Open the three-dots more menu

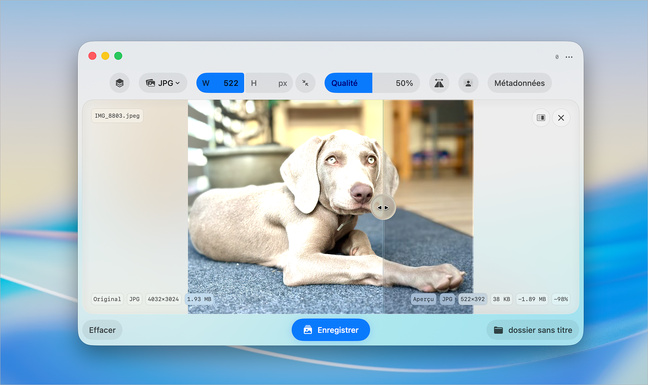click(569, 57)
